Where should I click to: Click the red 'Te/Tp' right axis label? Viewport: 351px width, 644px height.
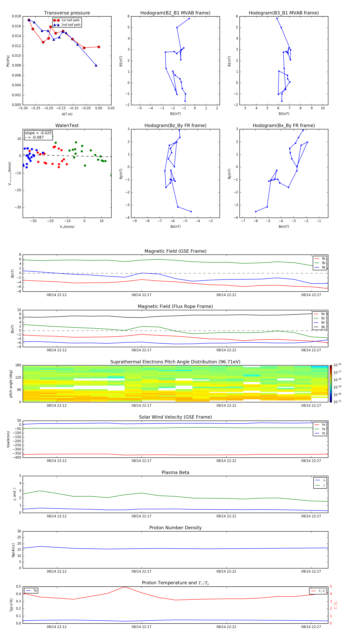(x=336, y=605)
